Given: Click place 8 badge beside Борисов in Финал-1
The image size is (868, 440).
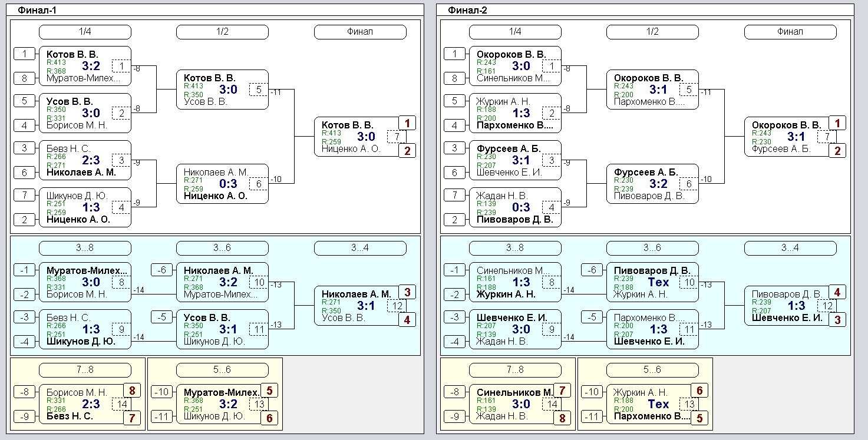Looking at the screenshot, I should pos(132,391).
